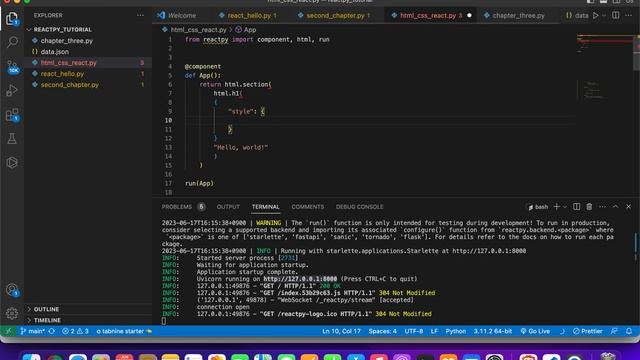Switch to the chapter_three.py tab
The width and height of the screenshot is (640, 360).
click(518, 16)
